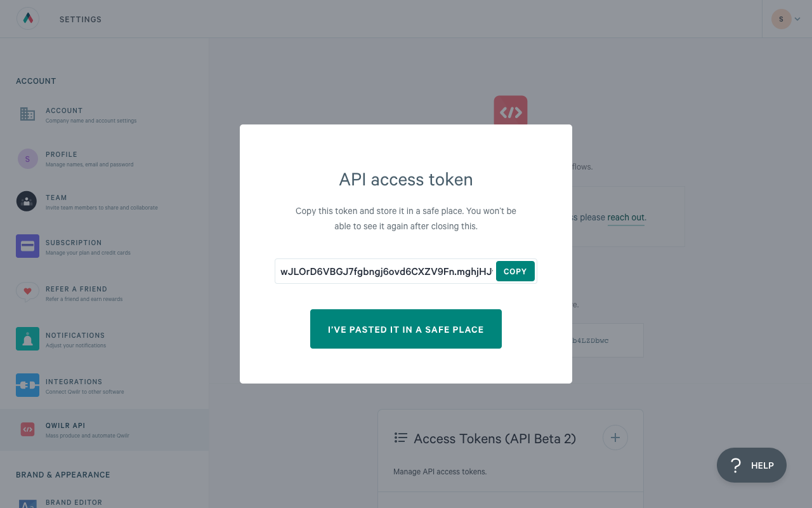This screenshot has width=812, height=508.
Task: Select the Refer A Friend heart icon
Action: pyautogui.click(x=27, y=292)
